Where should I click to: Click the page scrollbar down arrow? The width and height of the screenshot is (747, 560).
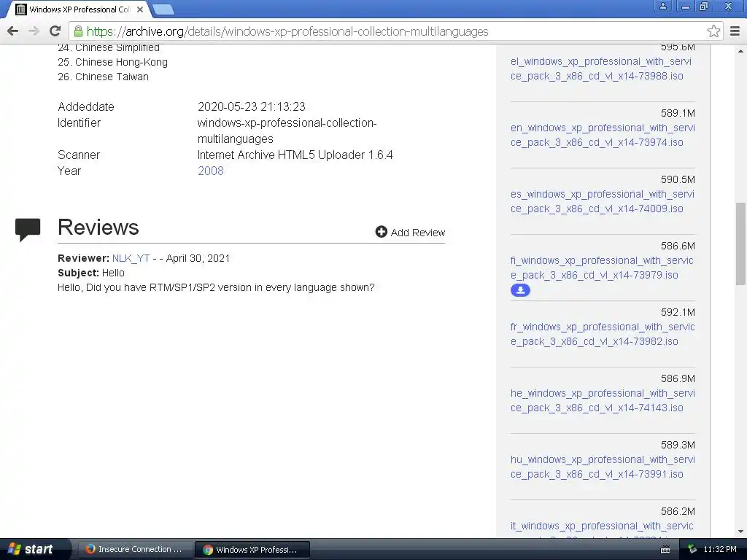[741, 532]
